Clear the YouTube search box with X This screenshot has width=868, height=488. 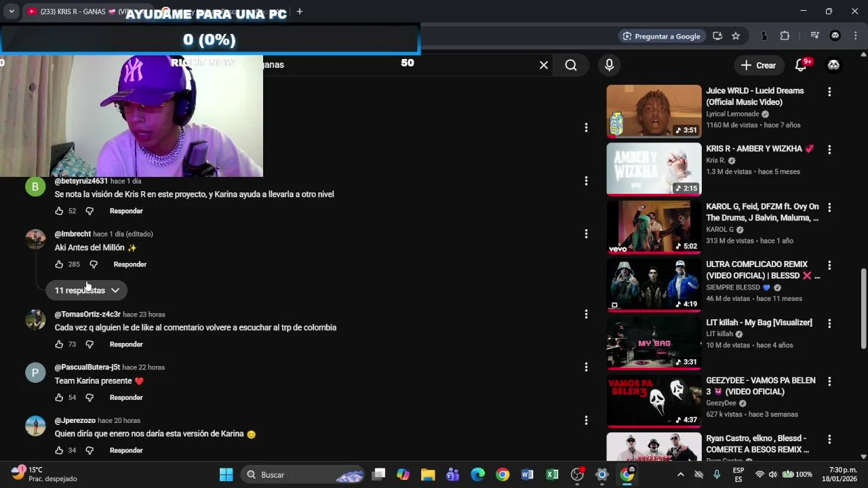pos(544,65)
